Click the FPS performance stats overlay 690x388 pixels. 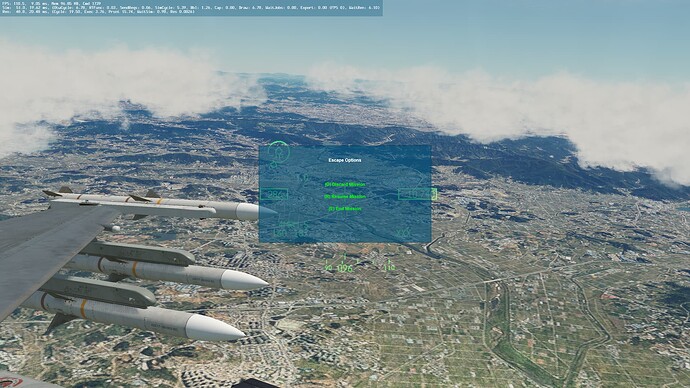191,8
